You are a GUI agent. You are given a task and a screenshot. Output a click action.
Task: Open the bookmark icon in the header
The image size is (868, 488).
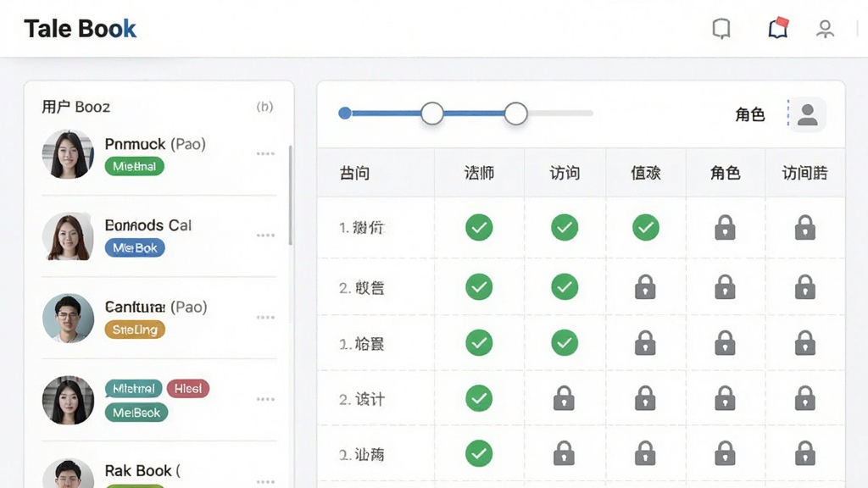(721, 29)
